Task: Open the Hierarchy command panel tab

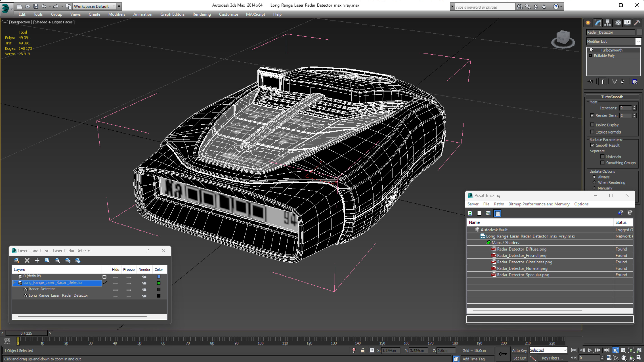Action: click(x=607, y=23)
